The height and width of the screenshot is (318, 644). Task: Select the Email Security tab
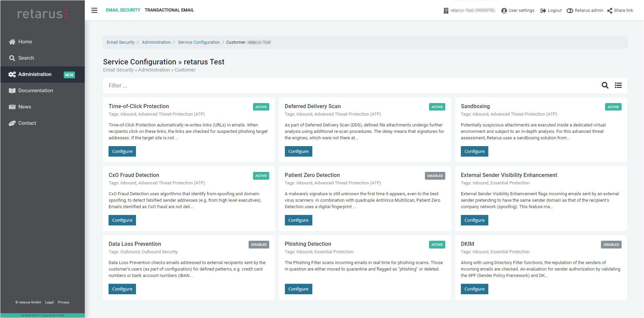(x=123, y=10)
